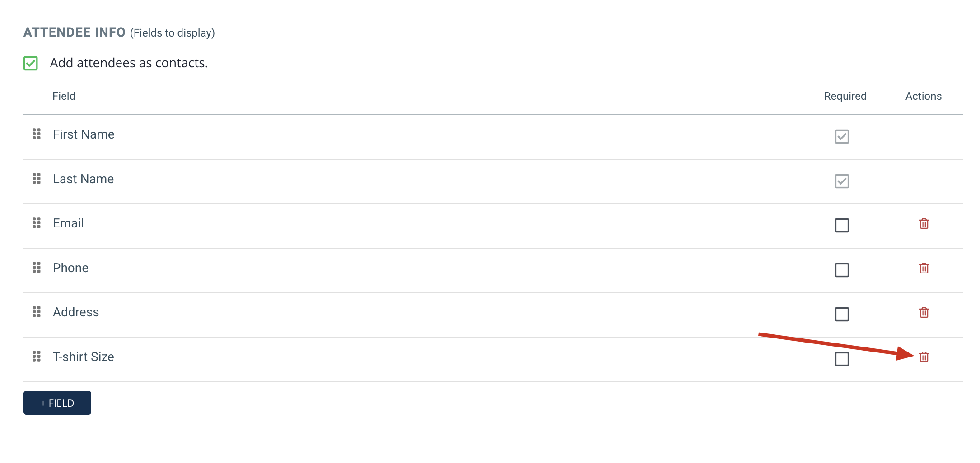Check the Address required box
The width and height of the screenshot is (980, 463).
(x=842, y=314)
